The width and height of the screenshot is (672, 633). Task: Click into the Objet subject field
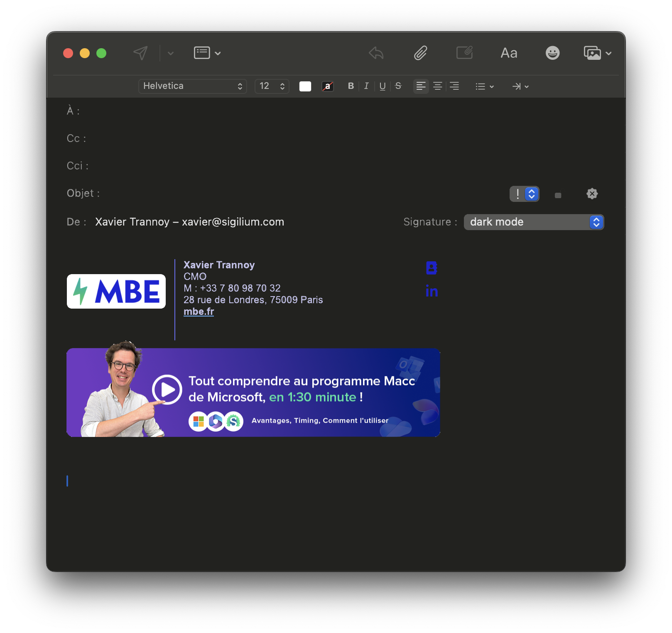tap(287, 193)
